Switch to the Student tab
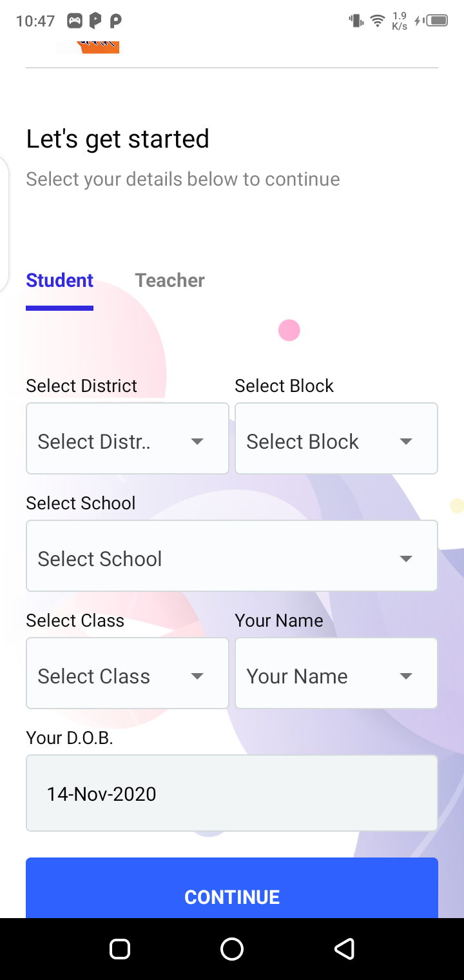 click(x=59, y=280)
